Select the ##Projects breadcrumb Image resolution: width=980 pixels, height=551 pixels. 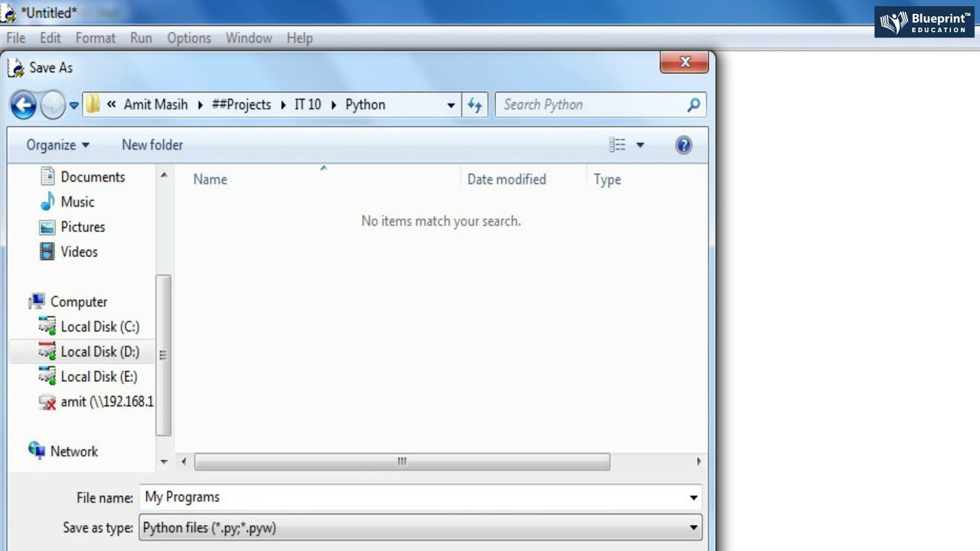(x=241, y=105)
